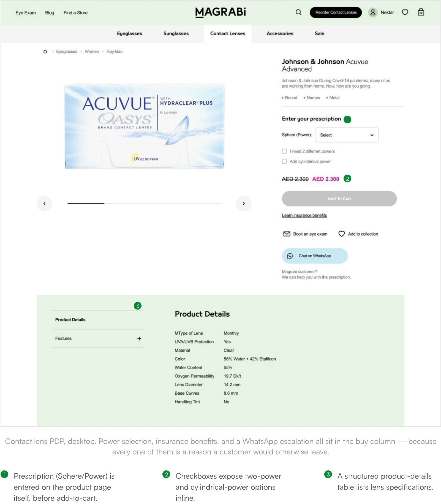Click the '14.2 mm' lens diameter value
The image size is (441, 504).
(232, 385)
